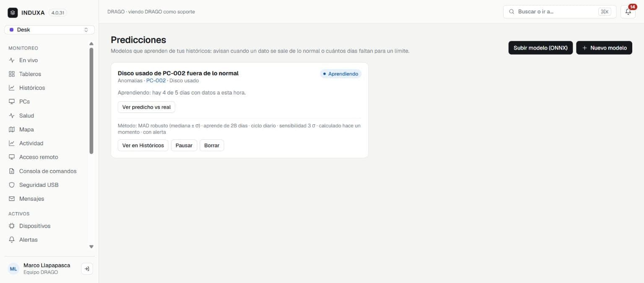Click the Dispositivos chip icon

12,226
